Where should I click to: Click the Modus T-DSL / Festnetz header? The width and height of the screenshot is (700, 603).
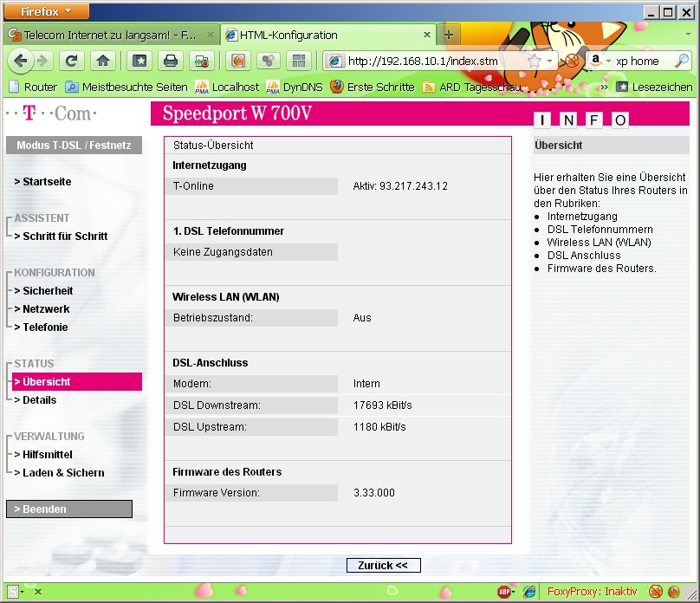point(75,145)
